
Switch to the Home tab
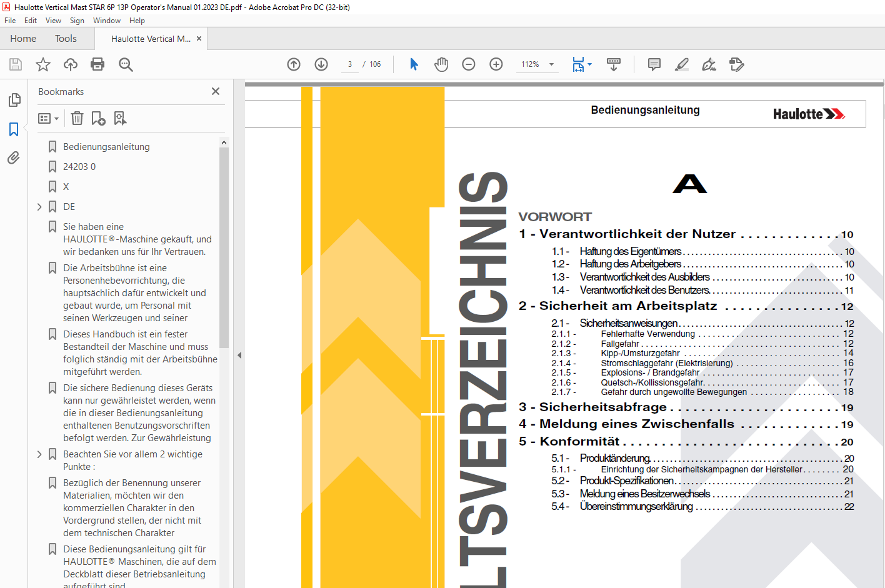click(x=23, y=39)
